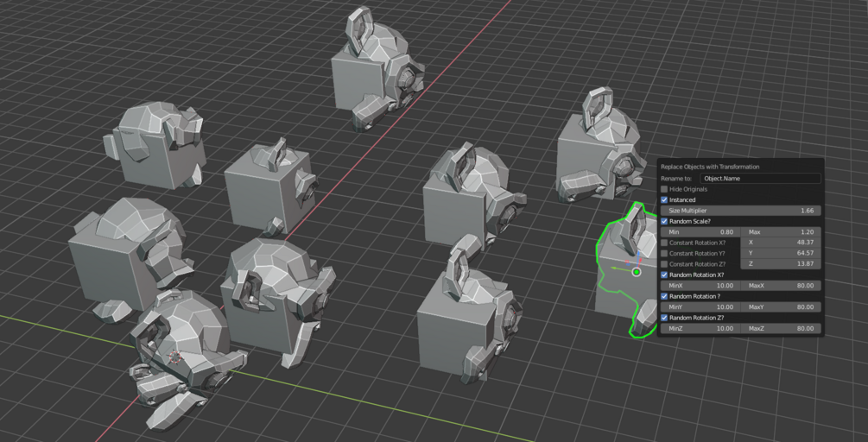Uncheck the Instanced option
This screenshot has height=442, width=868.
664,199
